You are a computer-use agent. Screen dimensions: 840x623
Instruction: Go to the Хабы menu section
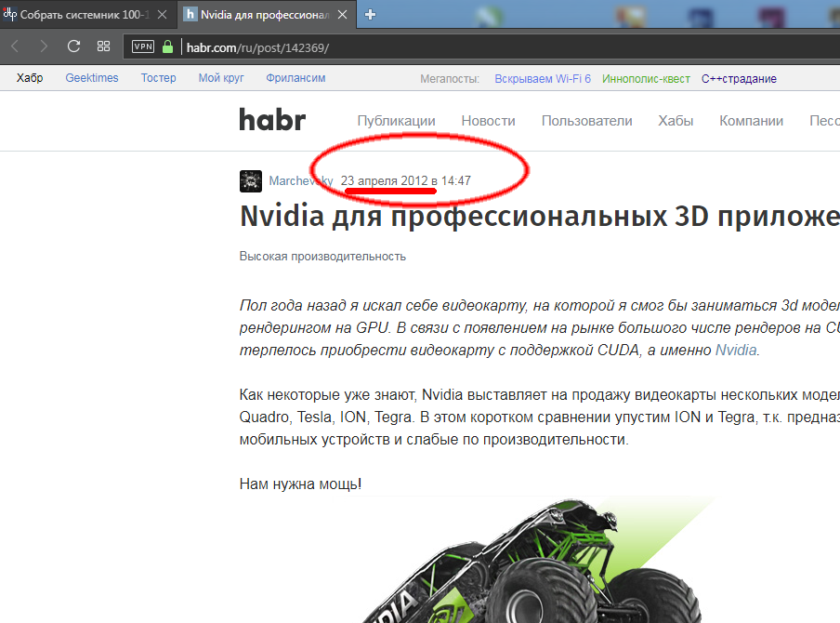point(676,121)
